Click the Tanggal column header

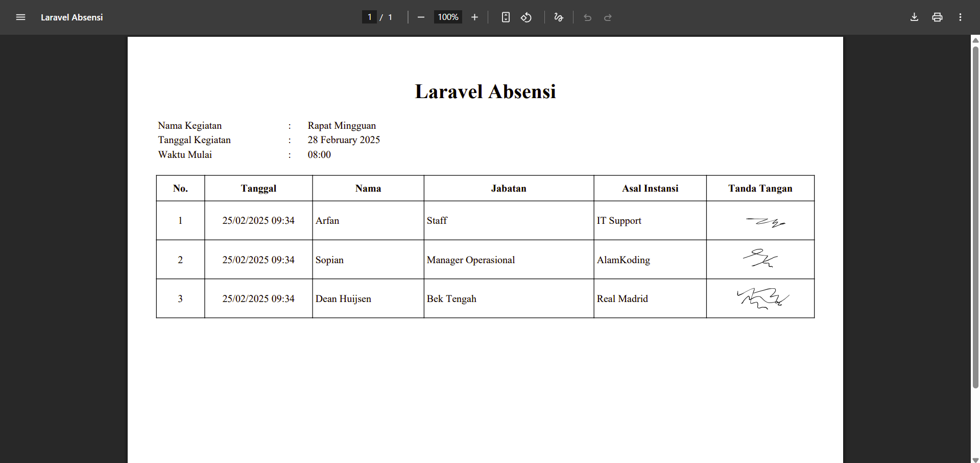pos(258,189)
